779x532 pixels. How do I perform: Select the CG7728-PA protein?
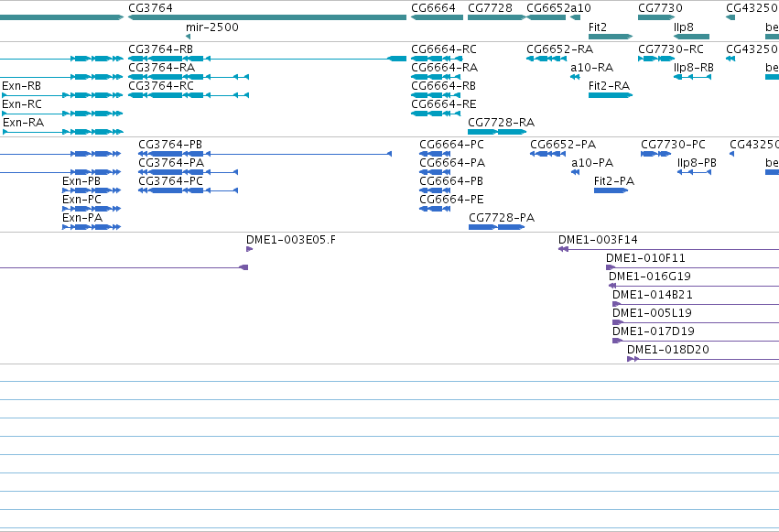pos(502,218)
